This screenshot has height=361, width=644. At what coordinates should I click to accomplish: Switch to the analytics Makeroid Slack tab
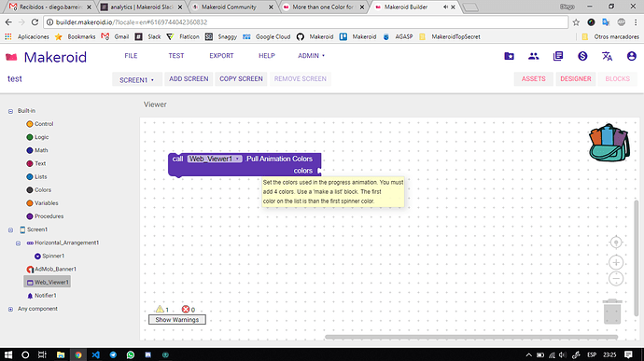point(142,7)
